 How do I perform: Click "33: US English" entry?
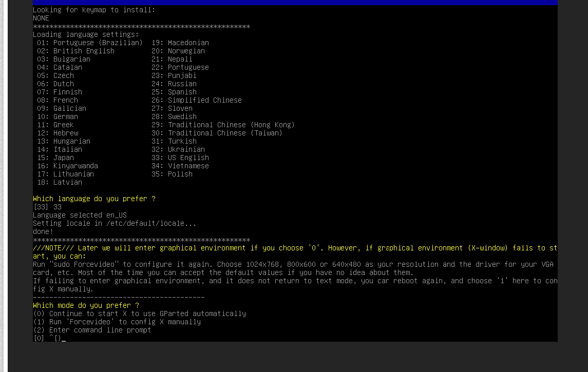point(180,158)
